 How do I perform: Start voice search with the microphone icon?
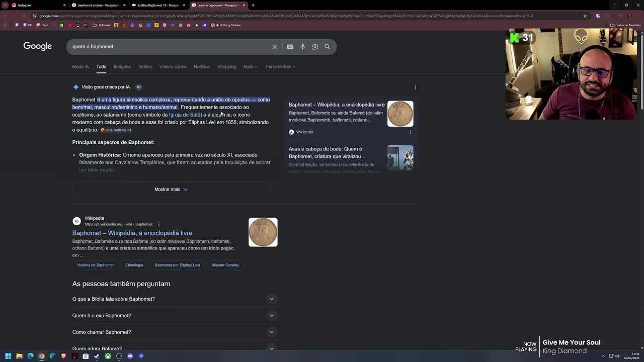(x=302, y=47)
